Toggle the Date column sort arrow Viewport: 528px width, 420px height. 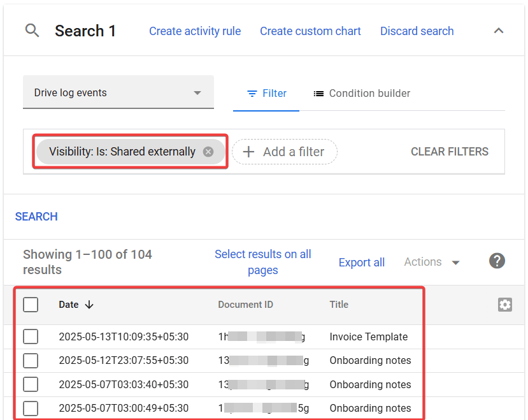[x=90, y=305]
